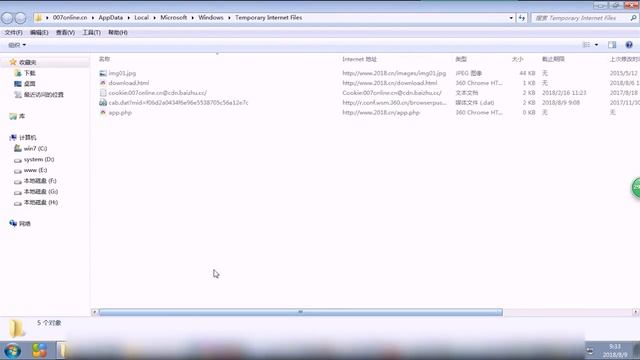Open the Windows Start orb
640x360 pixels.
(x=13, y=351)
